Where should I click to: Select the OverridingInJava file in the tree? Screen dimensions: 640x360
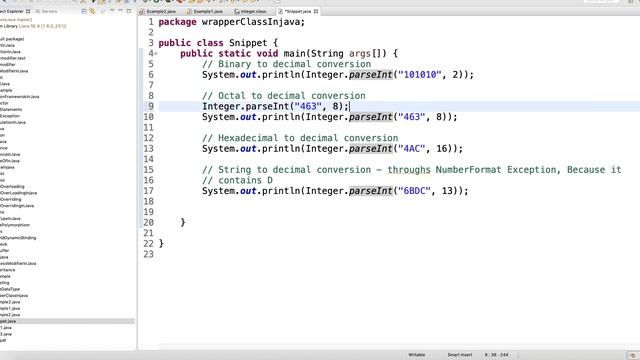click(17, 206)
